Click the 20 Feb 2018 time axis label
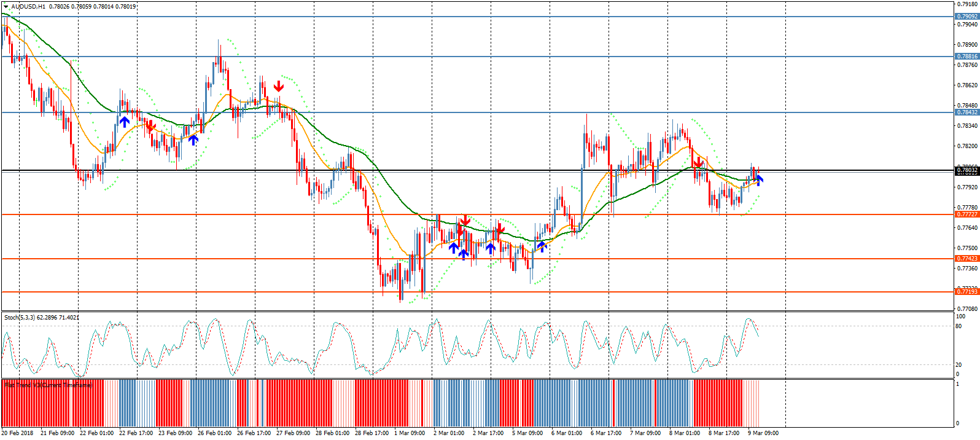The width and height of the screenshot is (980, 440). 18,433
